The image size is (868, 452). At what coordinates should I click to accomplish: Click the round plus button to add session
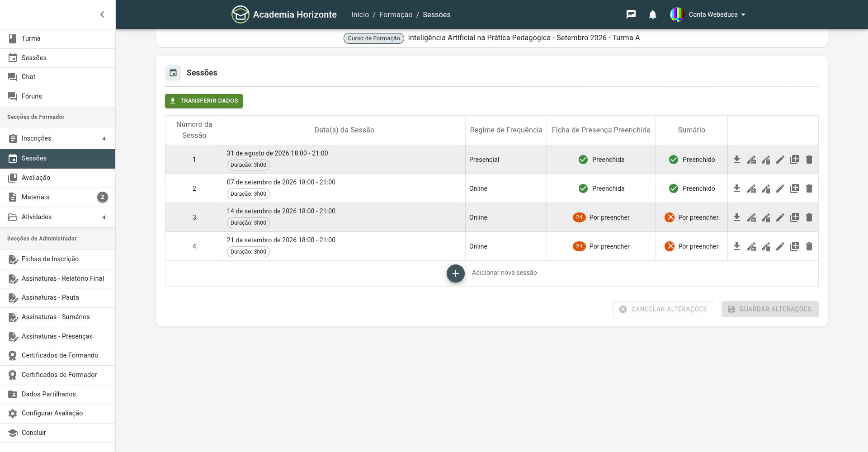[x=456, y=273]
